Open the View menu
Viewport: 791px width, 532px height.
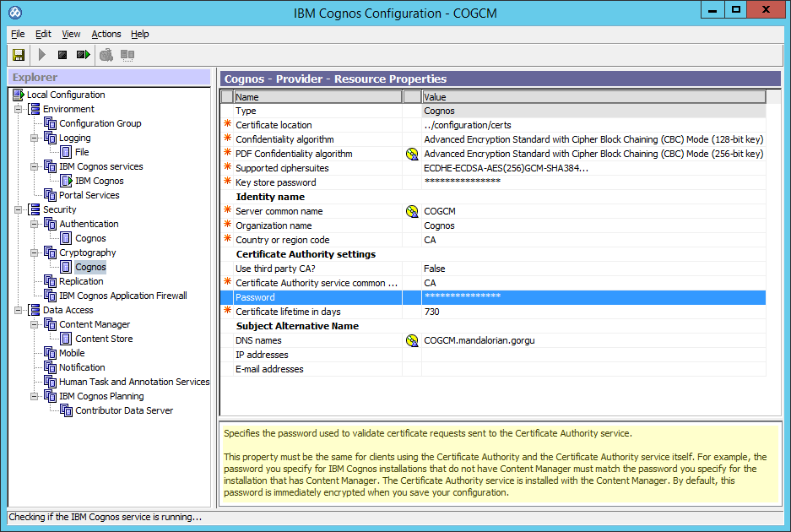click(71, 34)
